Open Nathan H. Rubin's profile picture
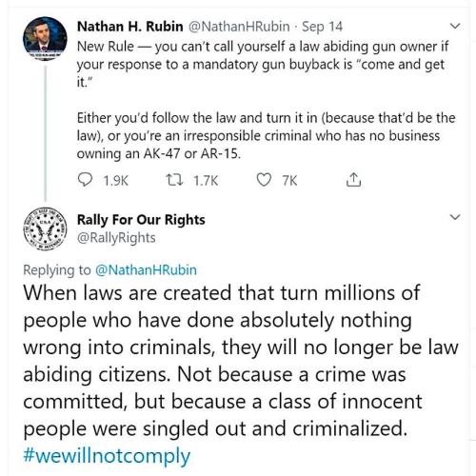Image resolution: width=476 pixels, height=476 pixels. (x=45, y=38)
